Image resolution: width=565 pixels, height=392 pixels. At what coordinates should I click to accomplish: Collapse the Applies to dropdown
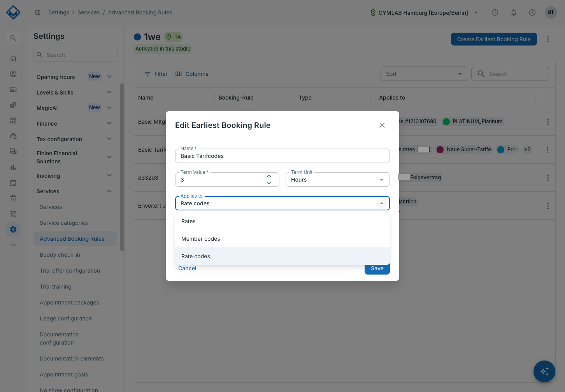(382, 203)
